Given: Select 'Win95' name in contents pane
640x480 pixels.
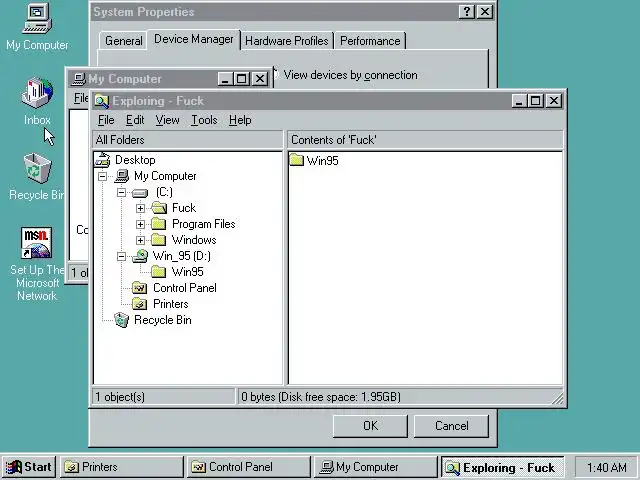Looking at the screenshot, I should pyautogui.click(x=322, y=160).
